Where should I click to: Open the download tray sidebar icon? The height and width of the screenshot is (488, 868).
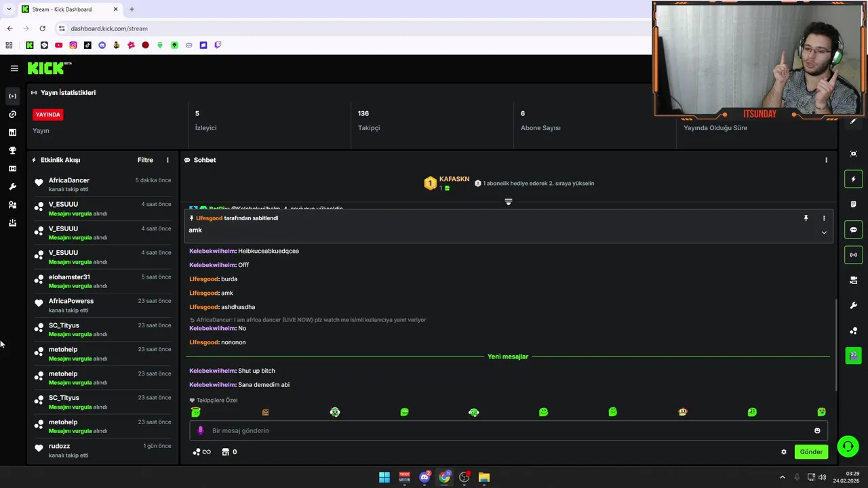coord(12,223)
